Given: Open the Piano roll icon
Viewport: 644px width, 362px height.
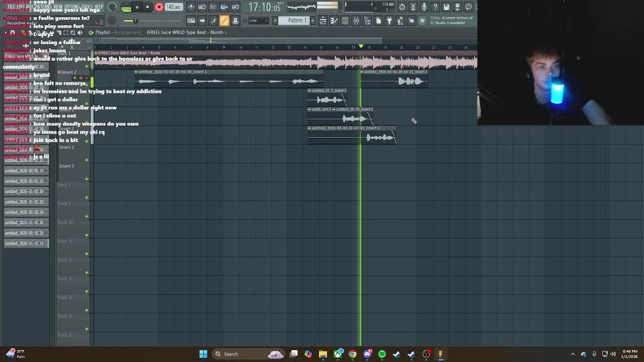Looking at the screenshot, I should (334, 21).
